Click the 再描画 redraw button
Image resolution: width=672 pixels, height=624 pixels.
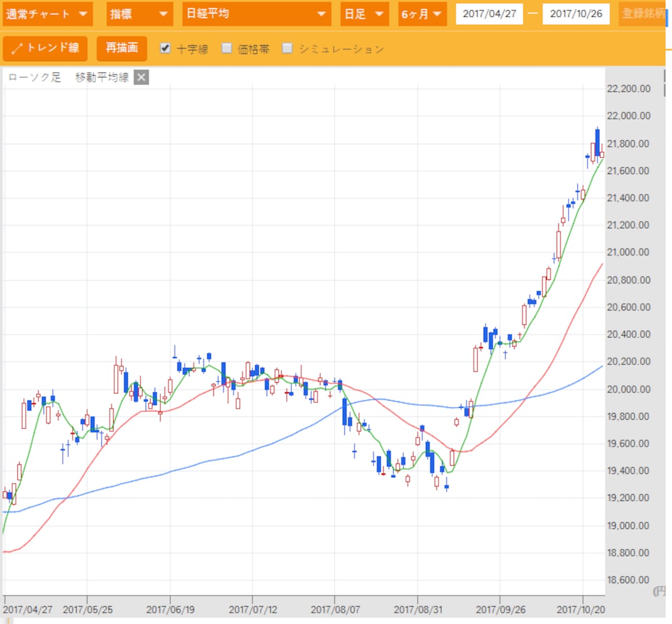pos(122,49)
